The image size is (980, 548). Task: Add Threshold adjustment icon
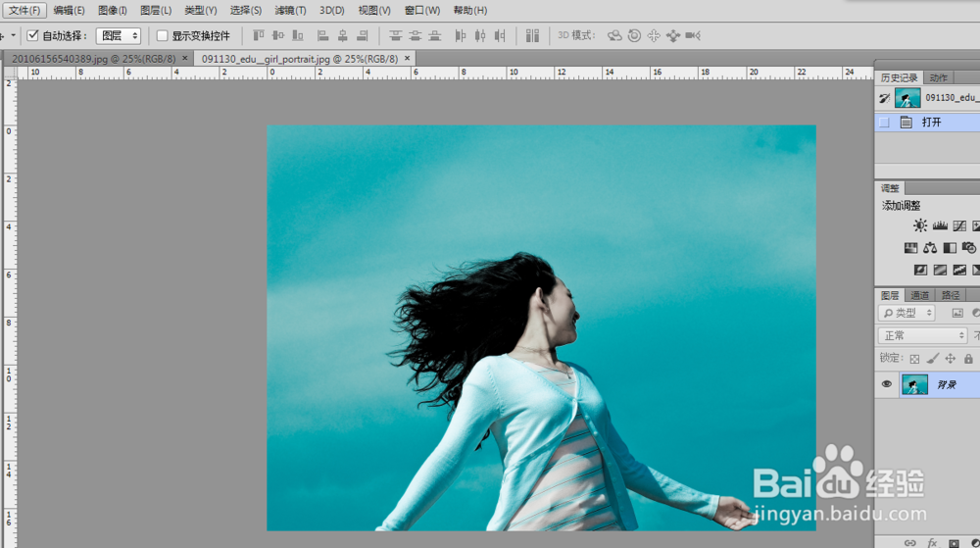pos(959,270)
